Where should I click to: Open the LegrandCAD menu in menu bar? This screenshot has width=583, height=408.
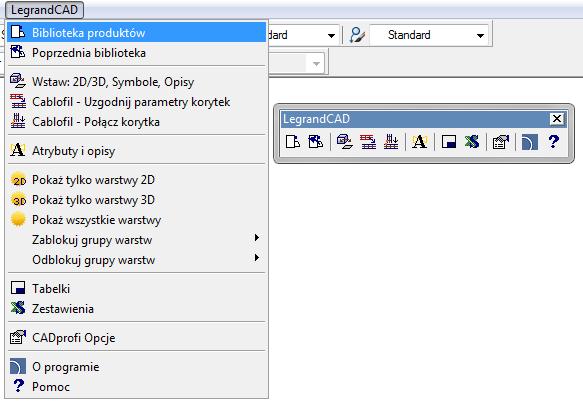click(x=44, y=10)
